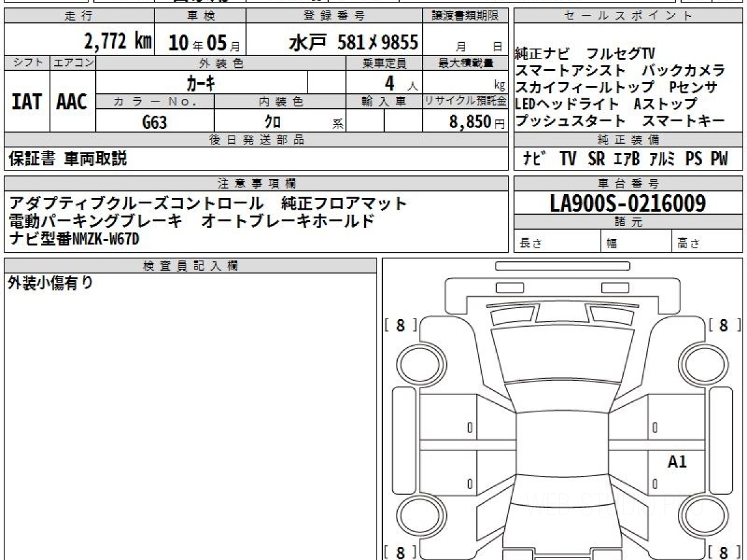Click the 走行 column header
Viewport: 747px width, 560px height.
(x=78, y=16)
